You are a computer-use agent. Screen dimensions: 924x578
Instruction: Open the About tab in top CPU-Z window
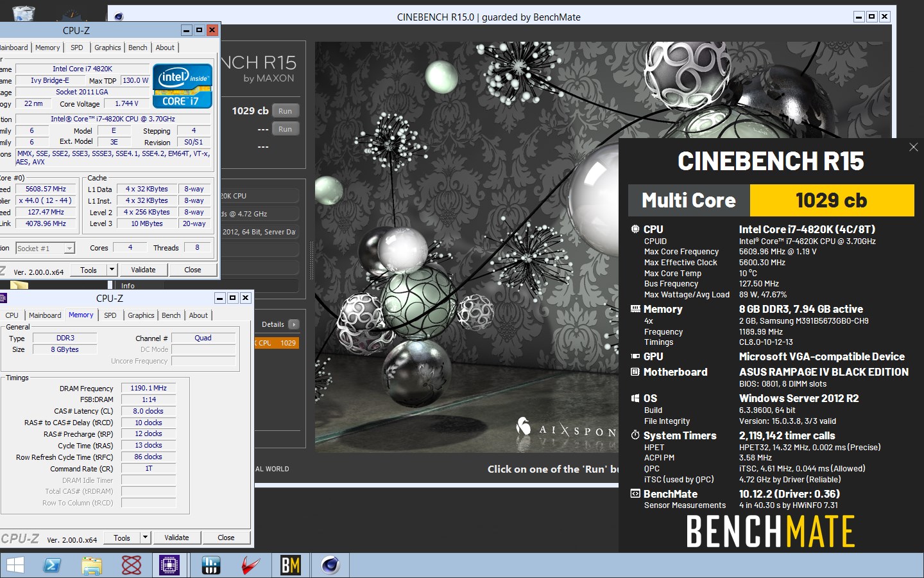coord(165,48)
